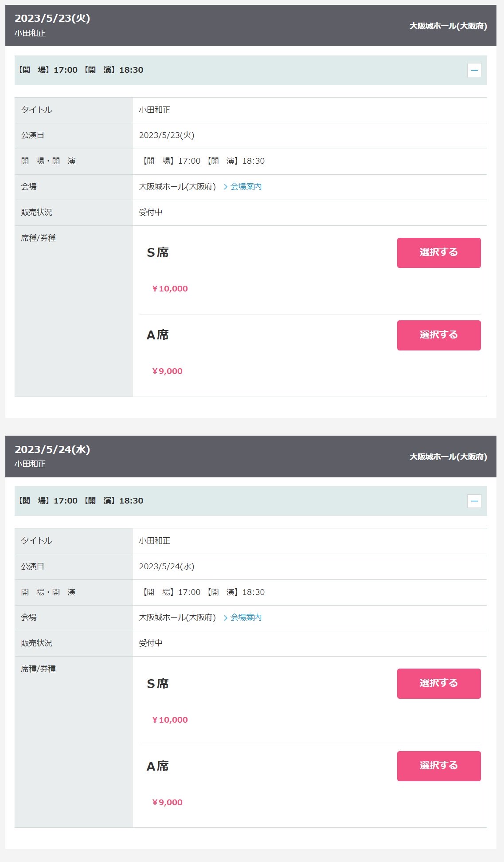Select S席 for the 2023/5/24 show

point(439,684)
